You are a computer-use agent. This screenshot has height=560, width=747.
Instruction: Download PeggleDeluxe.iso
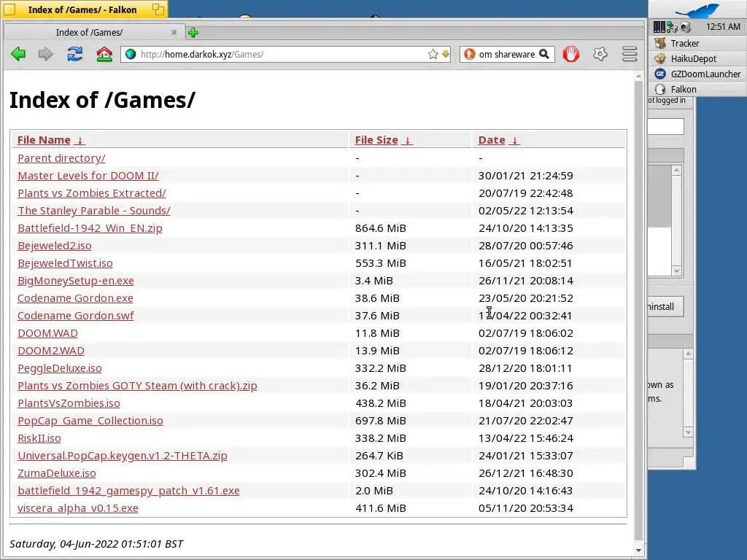pyautogui.click(x=60, y=368)
